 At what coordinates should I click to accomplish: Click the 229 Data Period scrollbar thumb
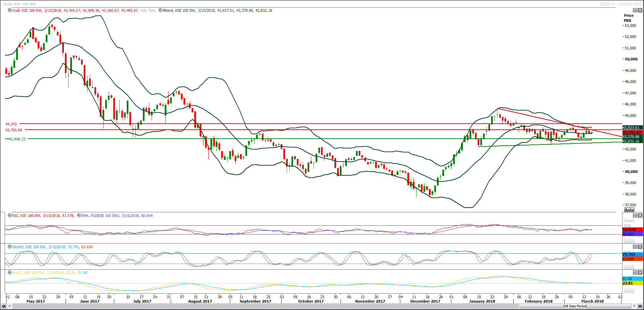point(575,306)
